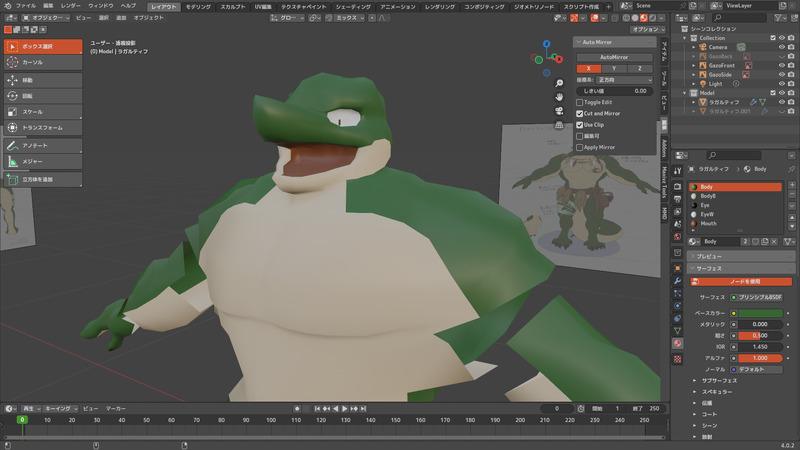The image size is (800, 450).
Task: Enable the Toggle Edit checkbox
Action: 580,102
